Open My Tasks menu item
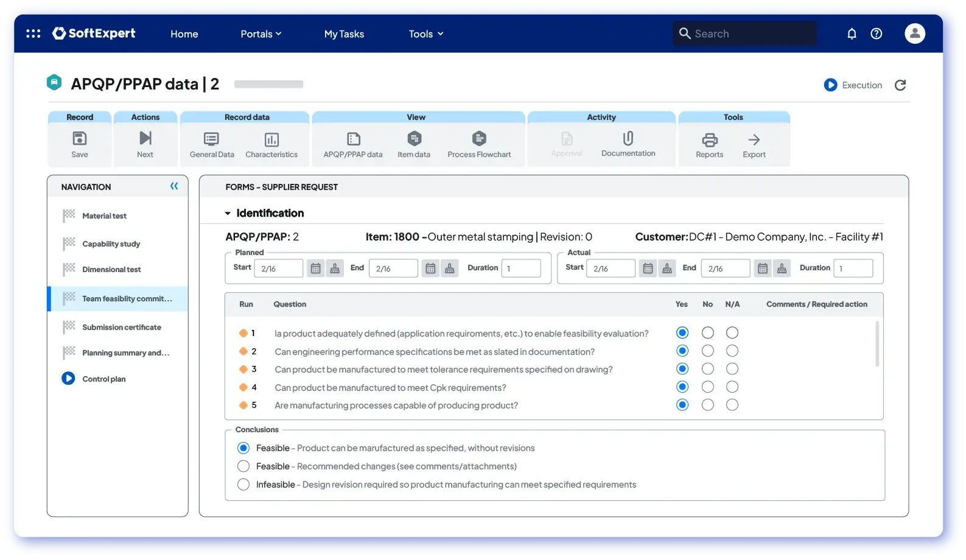966x560 pixels. click(344, 34)
